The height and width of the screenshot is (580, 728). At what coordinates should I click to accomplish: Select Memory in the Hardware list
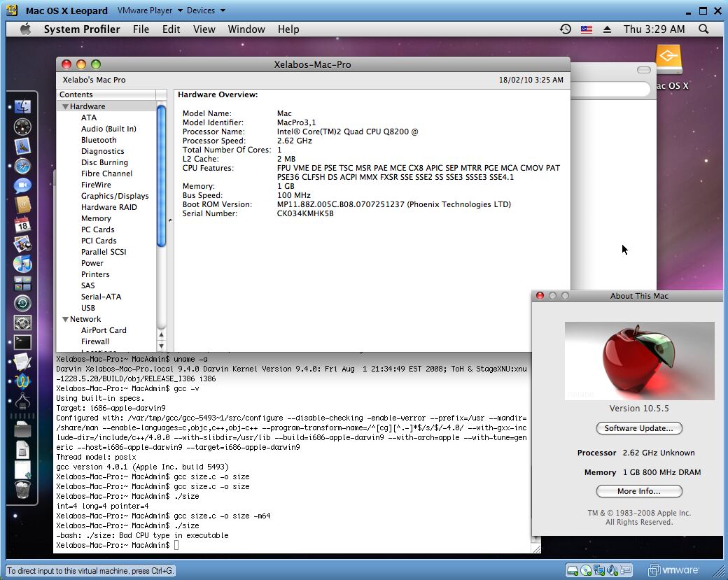[96, 218]
